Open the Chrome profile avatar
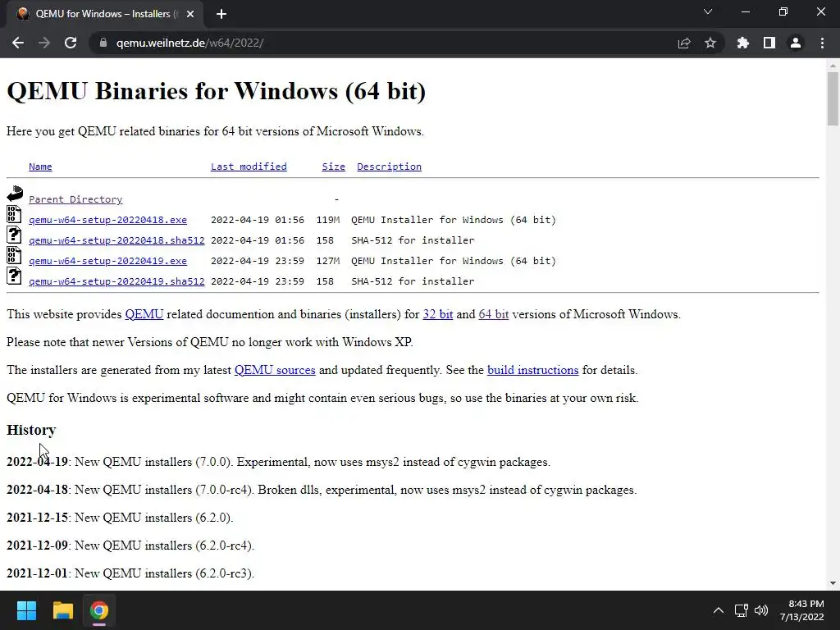Image resolution: width=840 pixels, height=630 pixels. coord(796,43)
